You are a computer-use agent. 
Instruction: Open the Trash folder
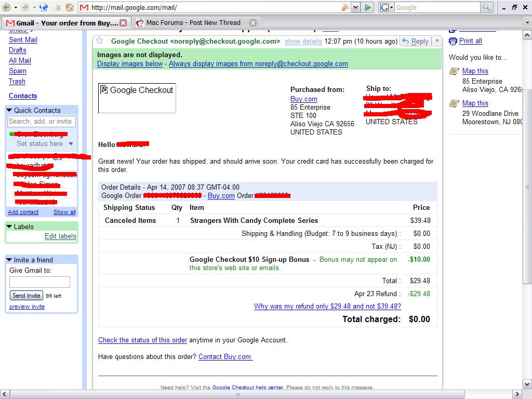[x=17, y=82]
